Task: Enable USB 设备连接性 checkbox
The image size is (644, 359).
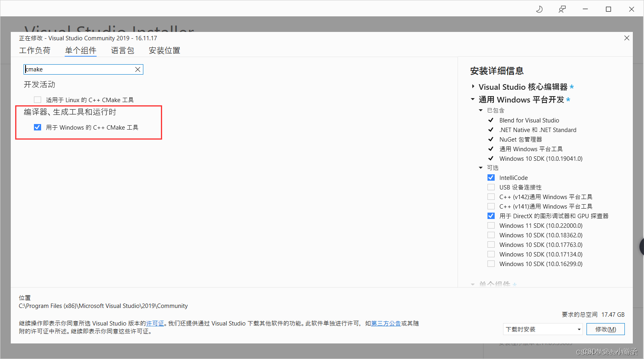Action: click(x=491, y=187)
